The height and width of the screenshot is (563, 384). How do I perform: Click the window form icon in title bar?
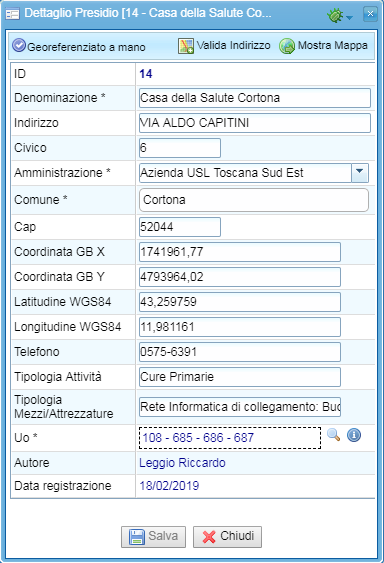tap(12, 14)
